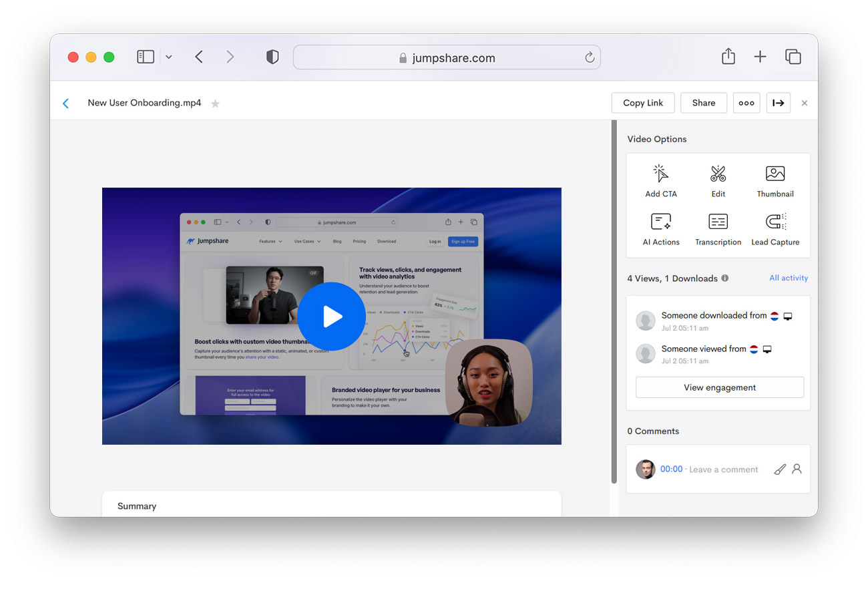The image size is (868, 611).
Task: Click the desktop device icon in downloaded entry
Action: (x=788, y=316)
